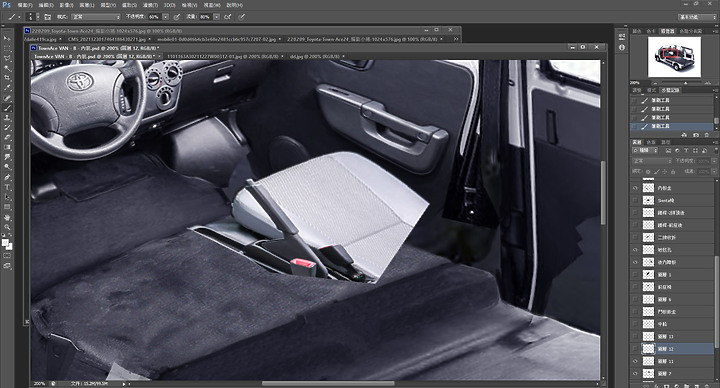This screenshot has height=388, width=720.
Task: Set history brush source on last 筆刷工具 state
Action: pos(635,126)
